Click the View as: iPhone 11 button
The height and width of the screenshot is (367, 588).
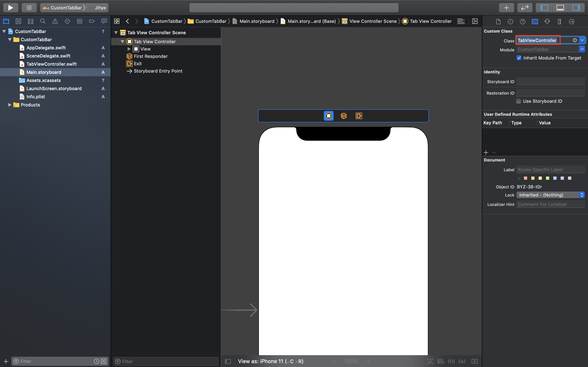271,361
